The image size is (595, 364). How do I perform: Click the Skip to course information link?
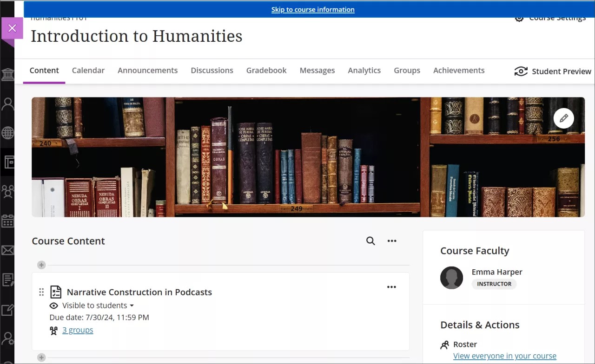click(312, 9)
